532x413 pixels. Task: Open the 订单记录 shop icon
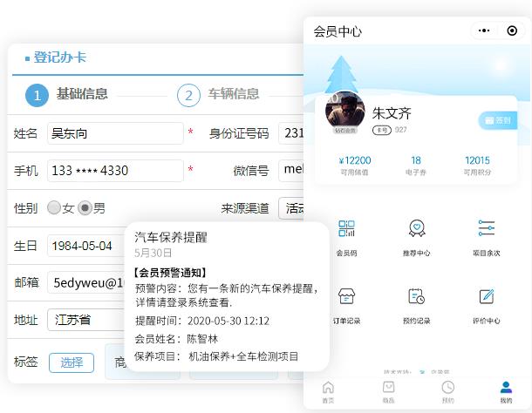click(346, 296)
